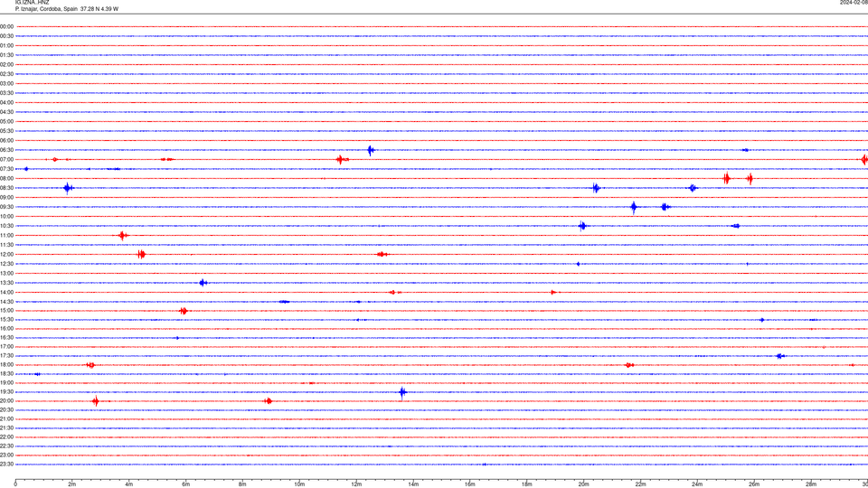Select the 11:00 trace time label
This screenshot has height=488, width=868.
click(6, 235)
